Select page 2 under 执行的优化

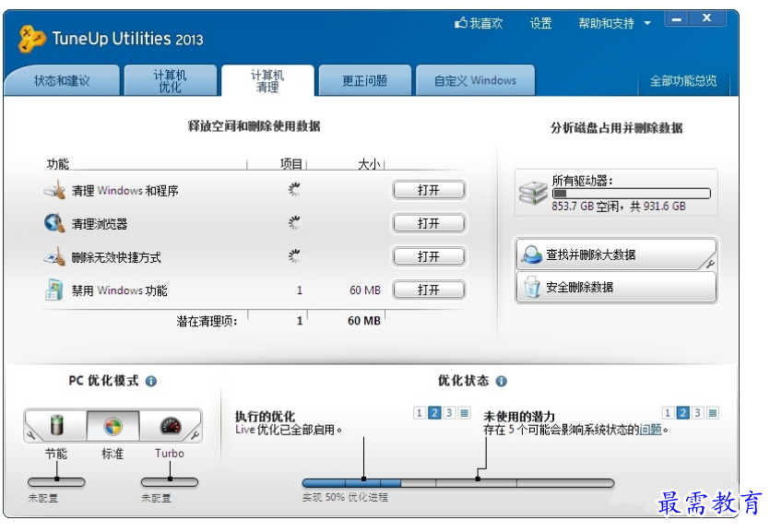click(x=434, y=413)
